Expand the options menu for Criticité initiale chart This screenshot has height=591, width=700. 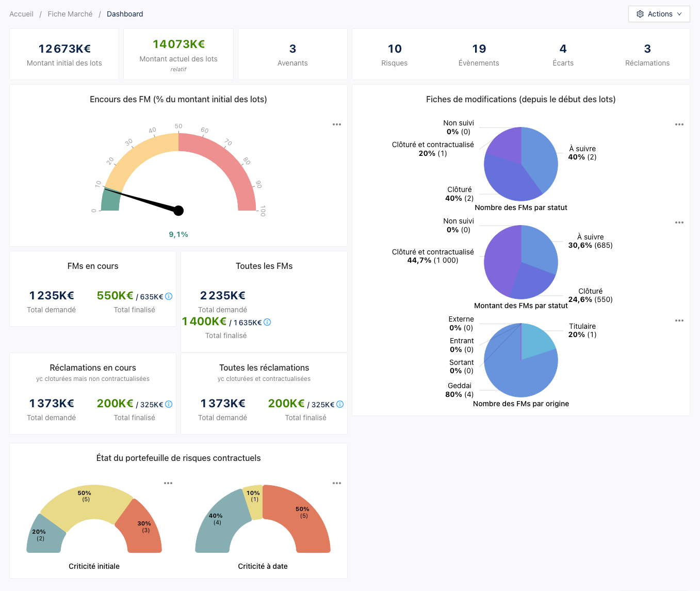coord(168,483)
